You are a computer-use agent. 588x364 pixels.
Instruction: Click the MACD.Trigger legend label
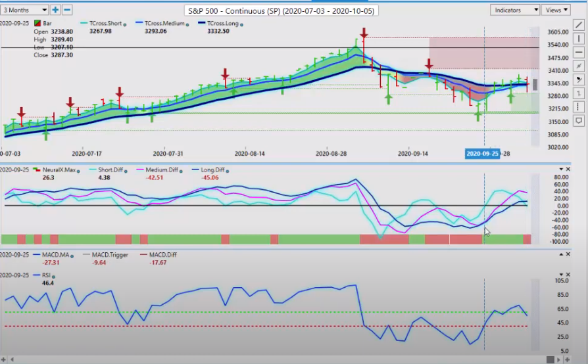[x=110, y=255]
